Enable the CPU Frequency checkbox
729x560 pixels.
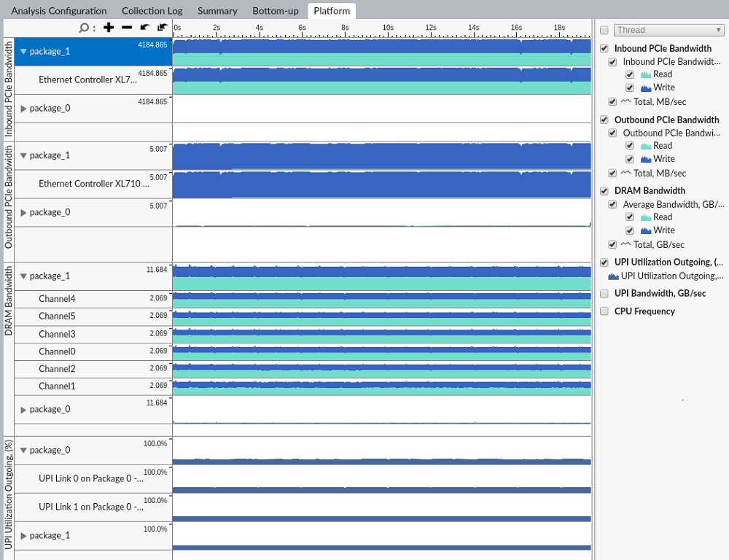[x=604, y=311]
